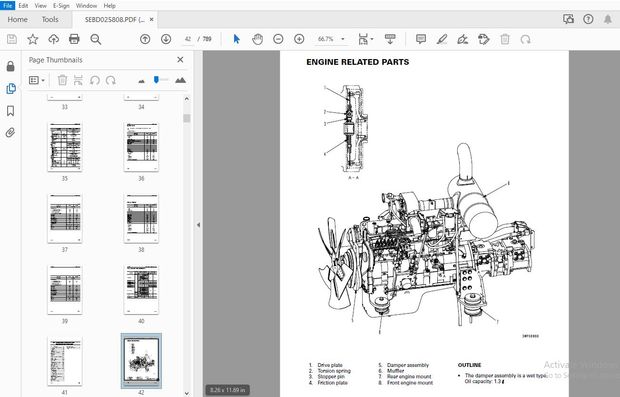Viewport: 620px width, 397px height.
Task: Click the page number field showing 42
Action: pyautogui.click(x=188, y=39)
